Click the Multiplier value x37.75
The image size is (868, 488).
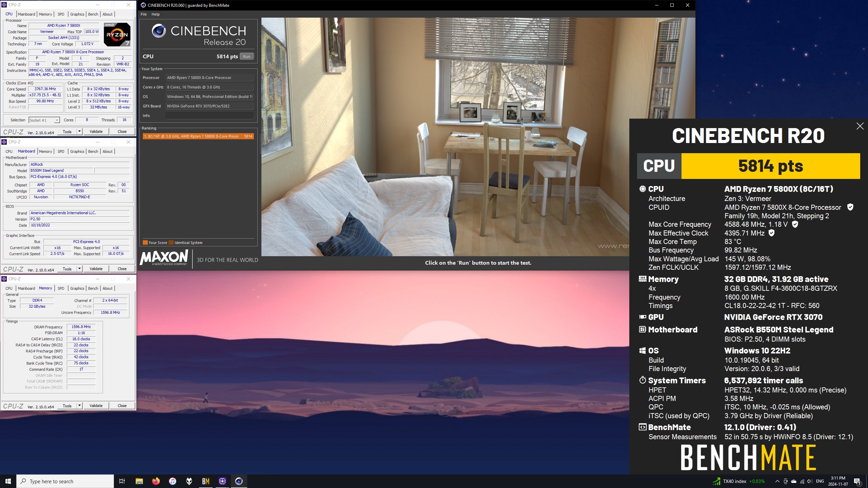pyautogui.click(x=45, y=95)
